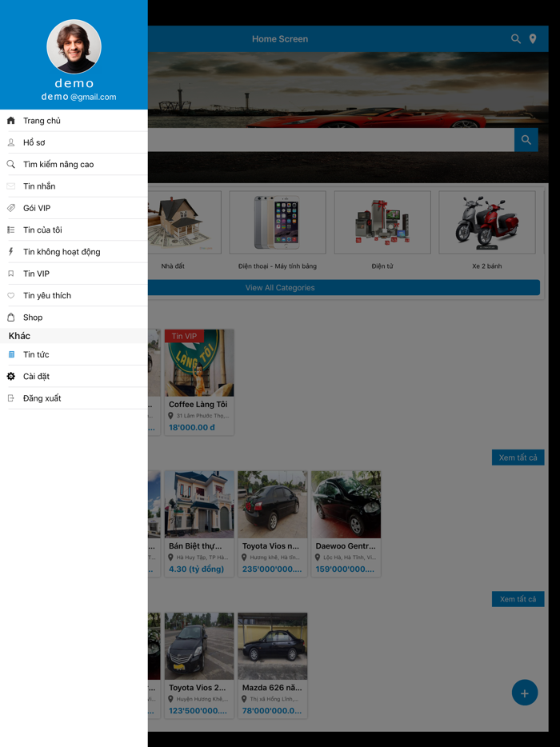Click the lightning icon beside Tin không hoạt động
This screenshot has width=560, height=747.
11,252
